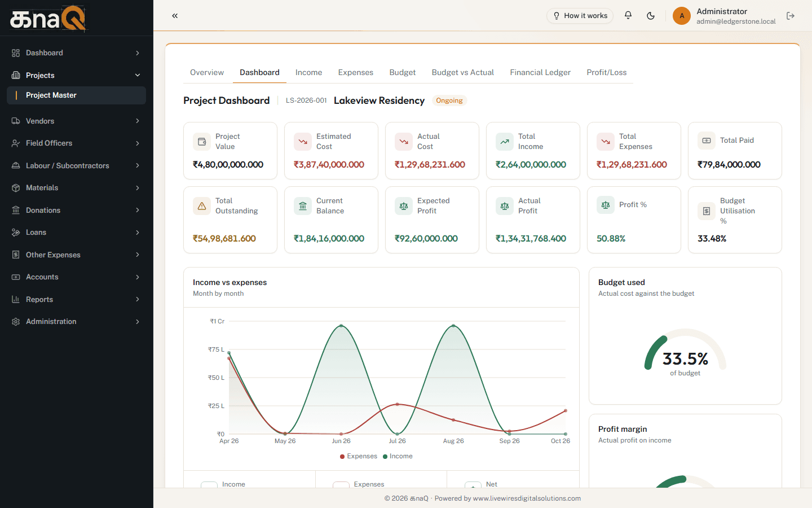812x508 pixels.
Task: Toggle Income series in chart legend
Action: click(398, 456)
